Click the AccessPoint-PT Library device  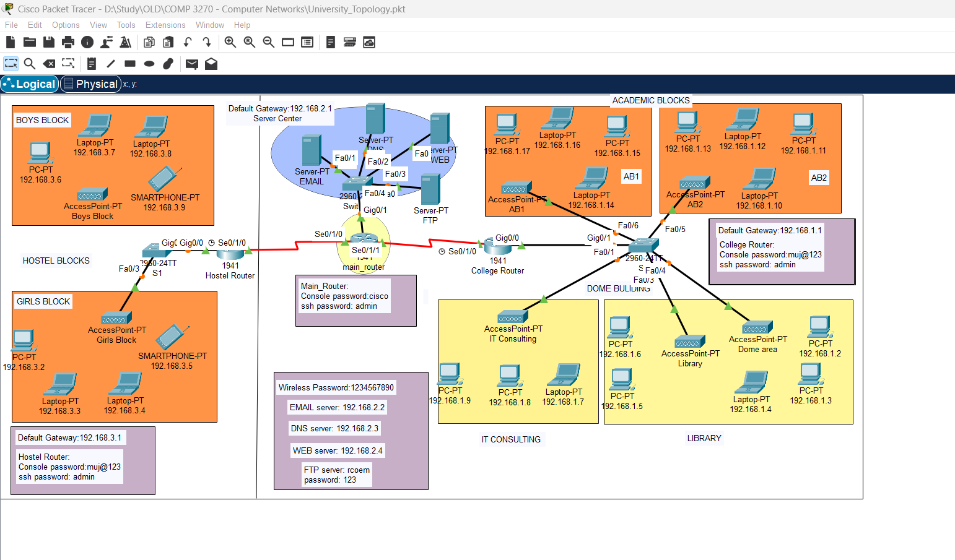[690, 342]
